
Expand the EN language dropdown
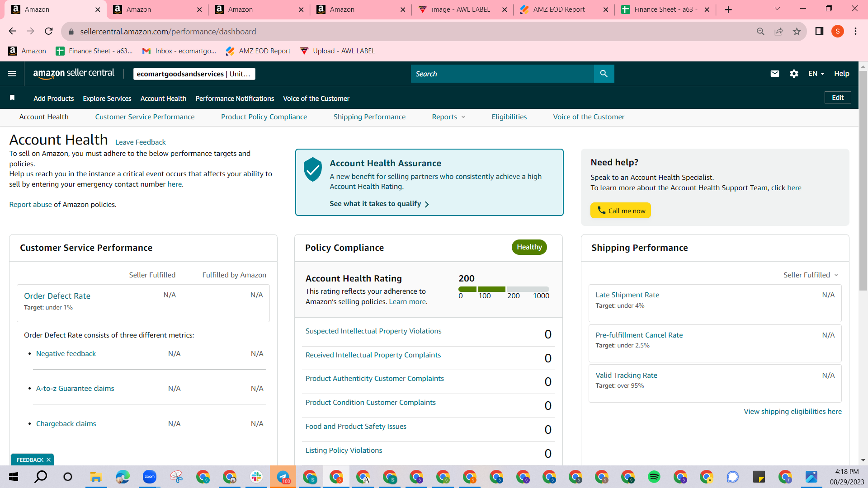816,74
